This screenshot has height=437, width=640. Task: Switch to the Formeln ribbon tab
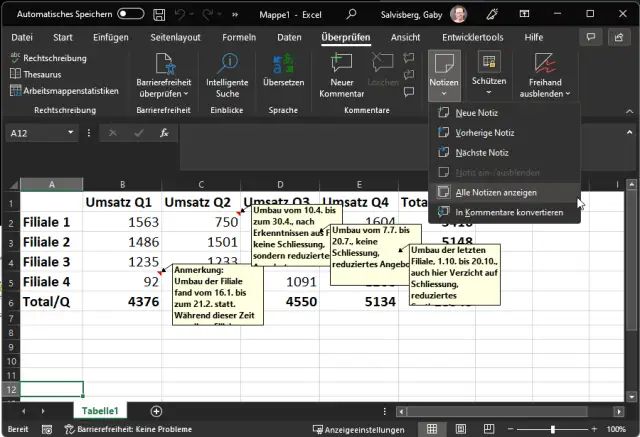239,37
